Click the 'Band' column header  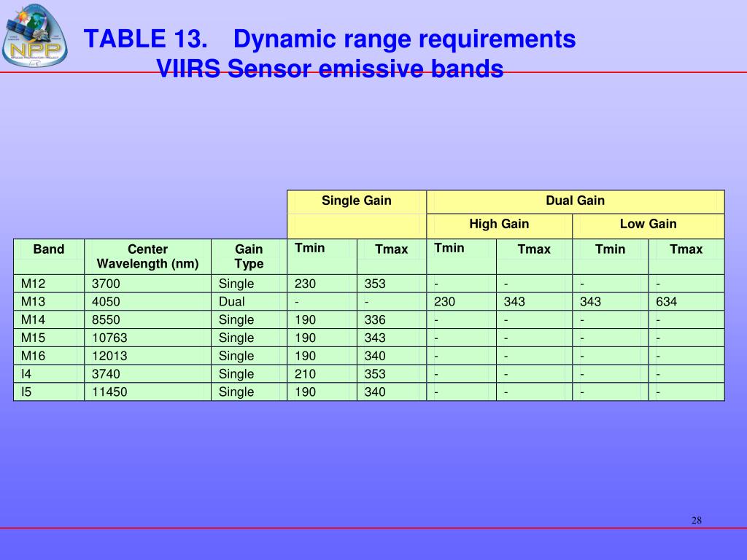click(x=49, y=256)
